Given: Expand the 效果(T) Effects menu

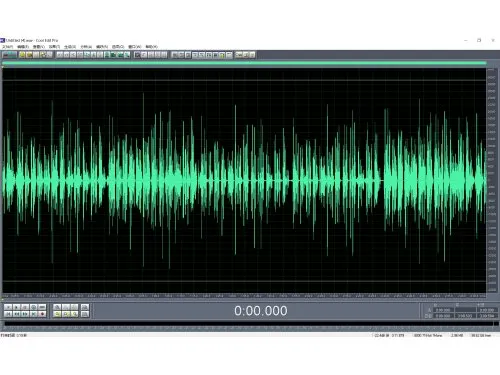Looking at the screenshot, I should (x=54, y=47).
